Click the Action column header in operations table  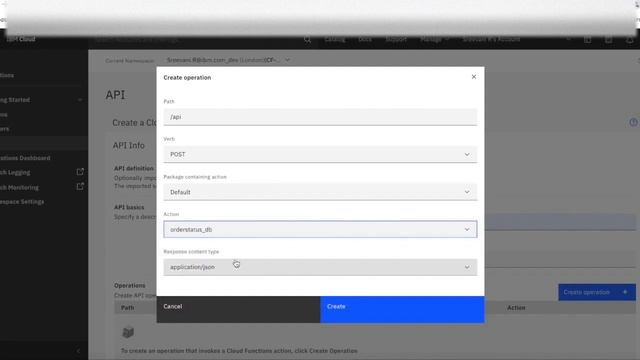click(516, 308)
